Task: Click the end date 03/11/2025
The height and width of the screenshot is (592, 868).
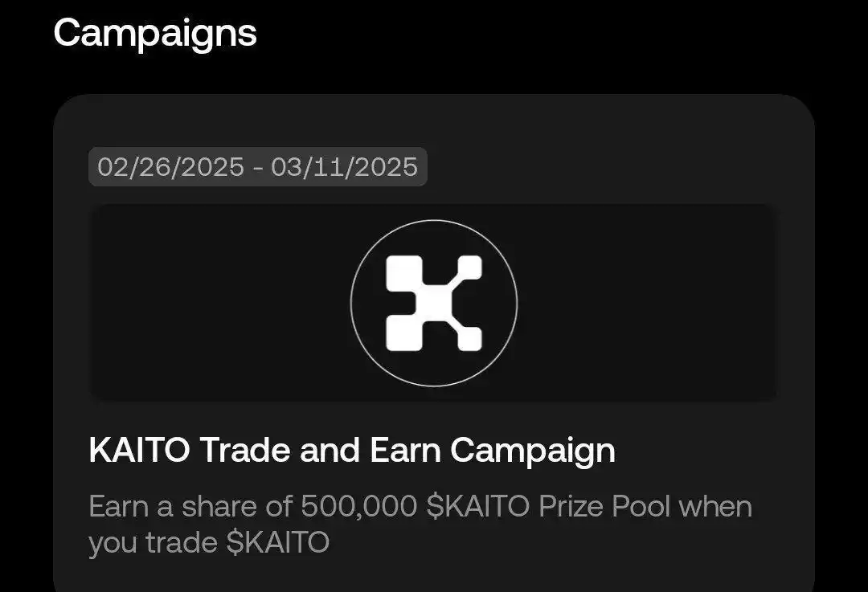Action: click(344, 166)
